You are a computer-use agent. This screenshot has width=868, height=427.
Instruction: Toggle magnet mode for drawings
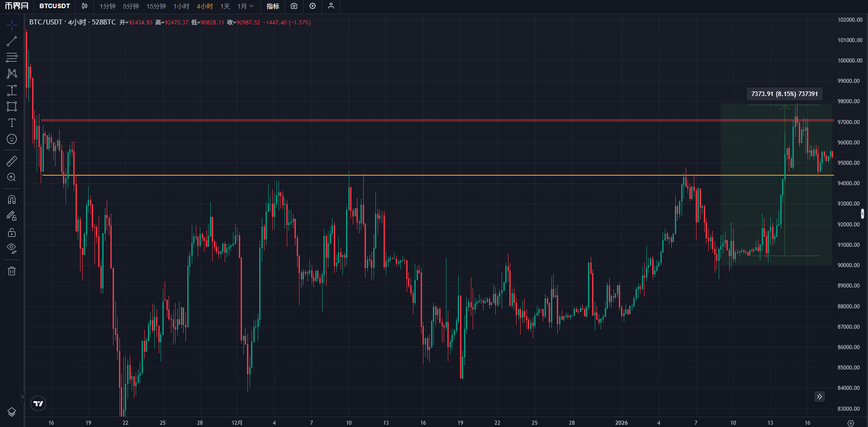pos(12,200)
